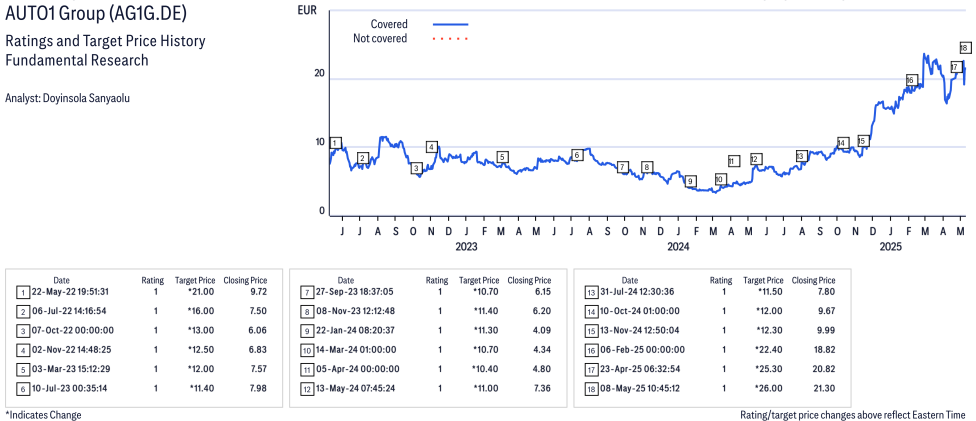Select chart marker 3 near October 2022
This screenshot has width=976, height=421.
pyautogui.click(x=416, y=168)
